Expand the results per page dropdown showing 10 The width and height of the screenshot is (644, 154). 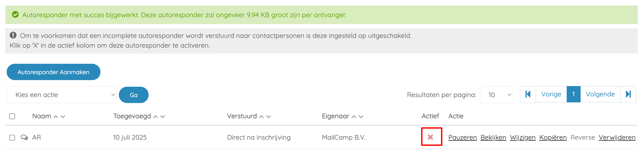pos(496,95)
